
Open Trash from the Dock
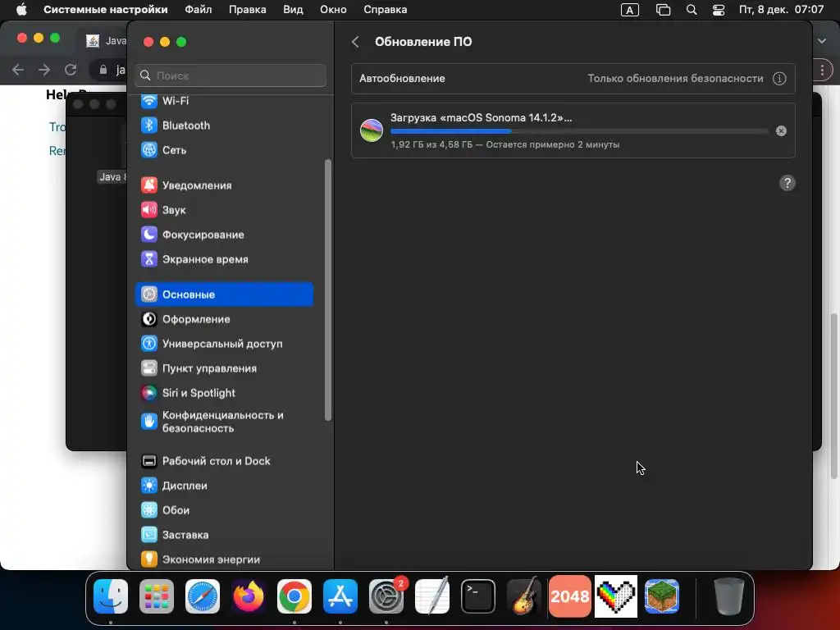[x=729, y=596]
